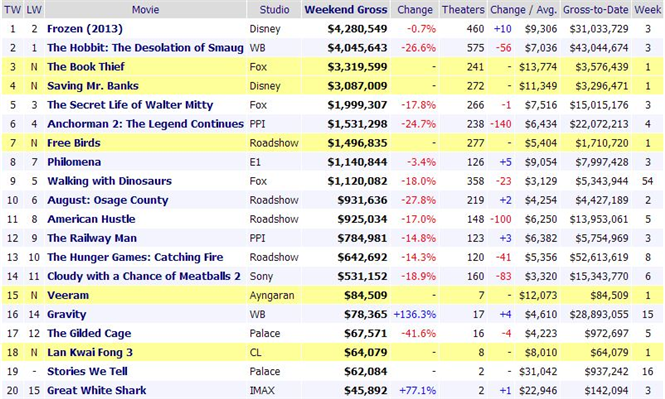Viewport: 665px width, 399px height.
Task: Click the Theaters column header
Action: 463,10
